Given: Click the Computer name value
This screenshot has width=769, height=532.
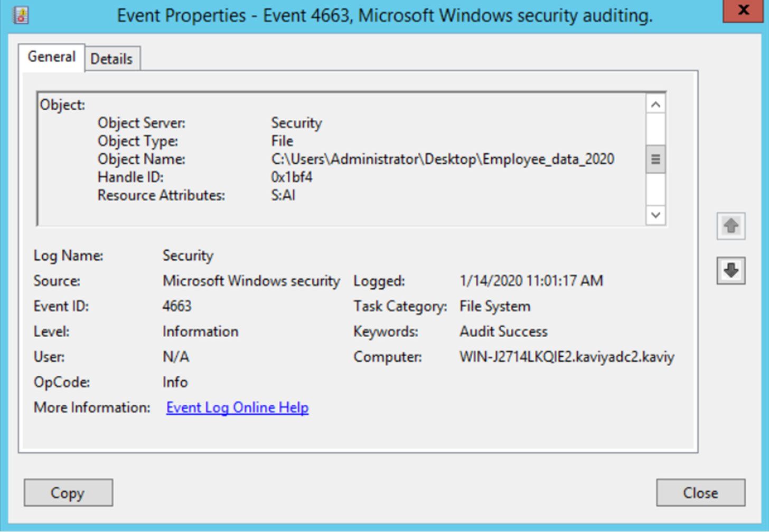Looking at the screenshot, I should [566, 357].
